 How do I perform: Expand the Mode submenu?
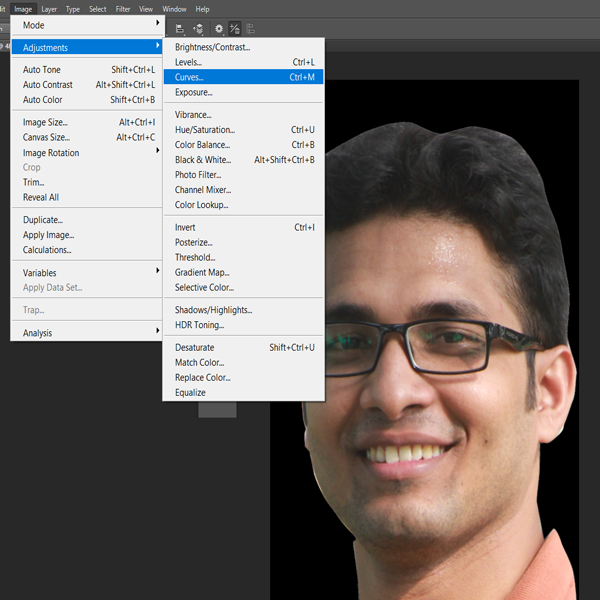click(88, 25)
